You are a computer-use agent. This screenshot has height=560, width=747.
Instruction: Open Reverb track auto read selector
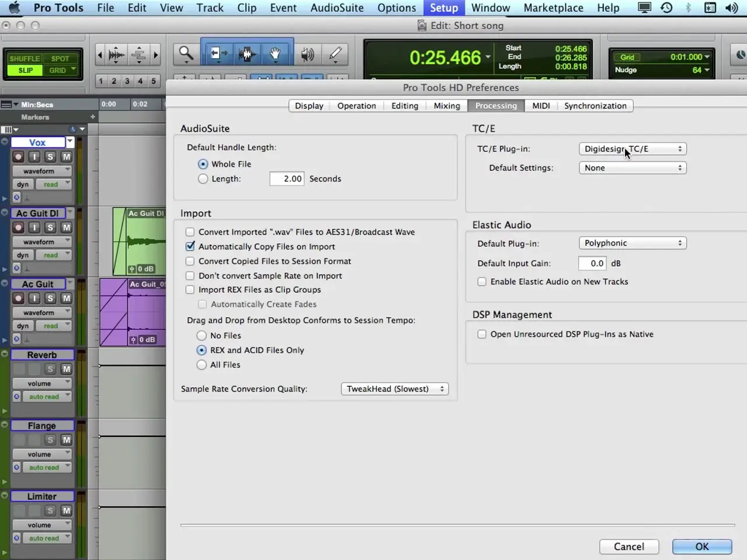tap(48, 397)
